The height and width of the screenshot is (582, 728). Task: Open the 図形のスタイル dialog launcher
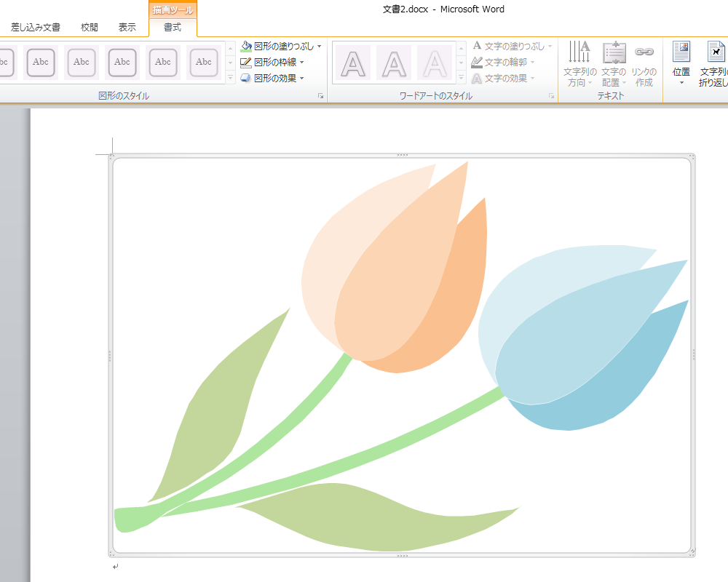(x=320, y=96)
